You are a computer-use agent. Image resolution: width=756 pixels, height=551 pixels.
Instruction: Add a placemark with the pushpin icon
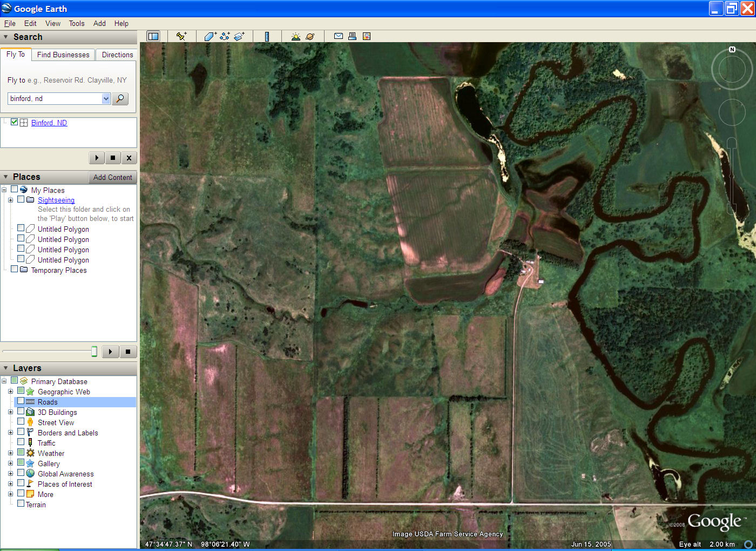point(181,36)
